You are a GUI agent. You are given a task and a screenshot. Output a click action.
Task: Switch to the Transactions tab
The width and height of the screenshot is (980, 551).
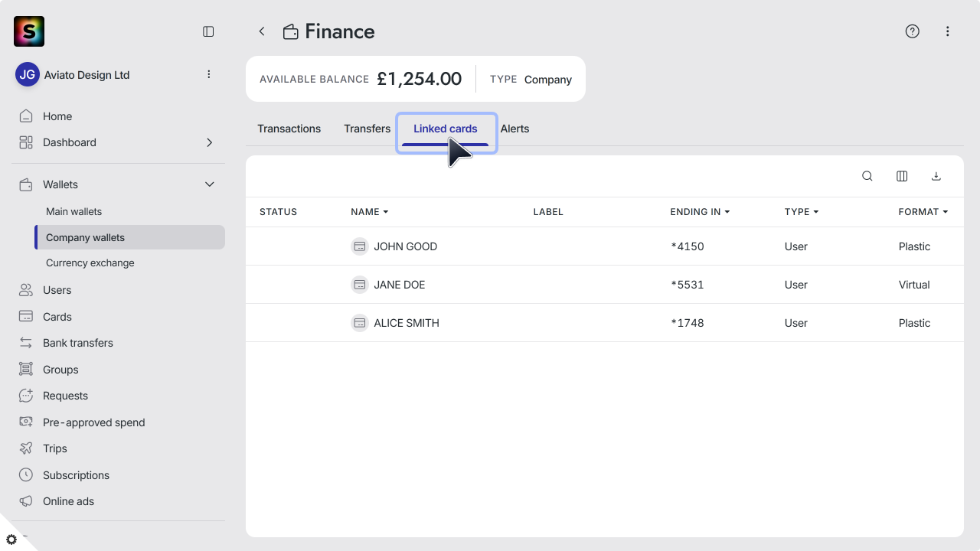click(289, 129)
